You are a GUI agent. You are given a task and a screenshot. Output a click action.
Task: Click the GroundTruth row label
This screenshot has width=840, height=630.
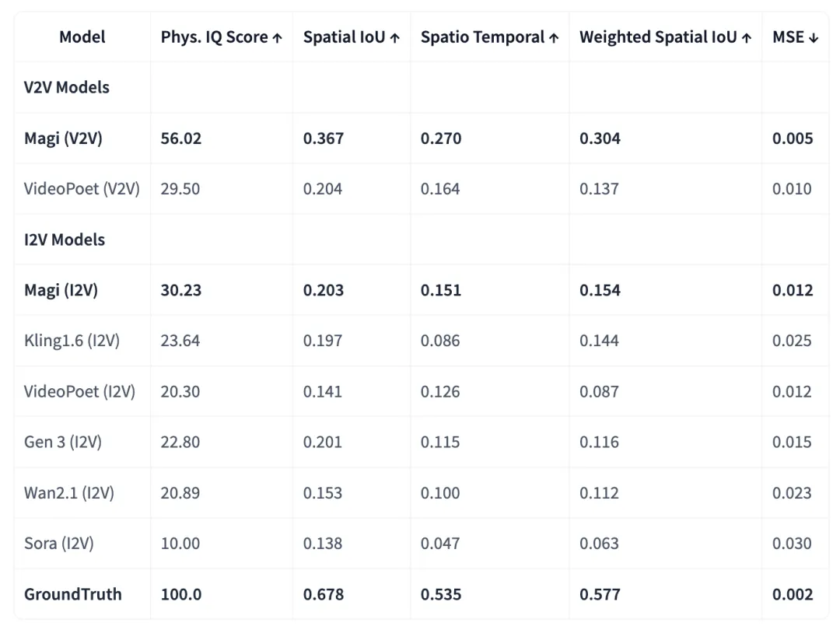point(73,594)
